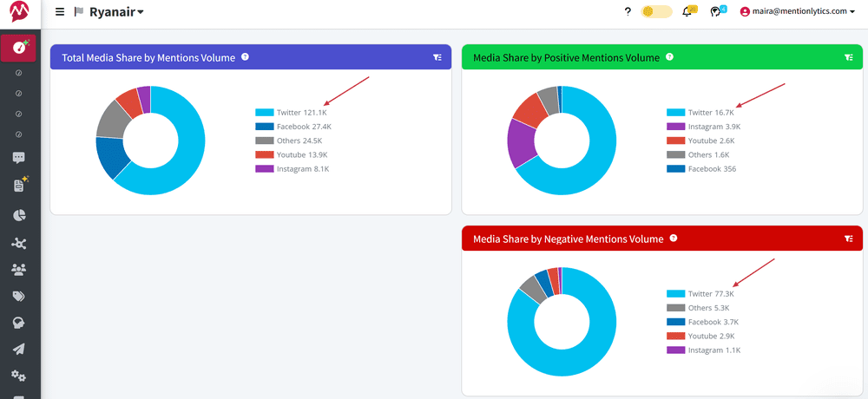Open the AI head advisor sidebar icon
The width and height of the screenshot is (868, 399).
pos(19,323)
